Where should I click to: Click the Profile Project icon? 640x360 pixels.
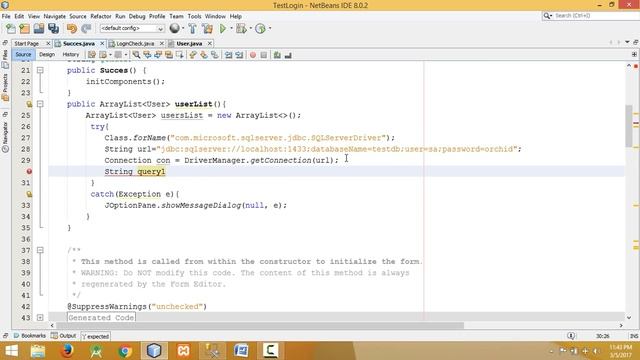[x=260, y=29]
